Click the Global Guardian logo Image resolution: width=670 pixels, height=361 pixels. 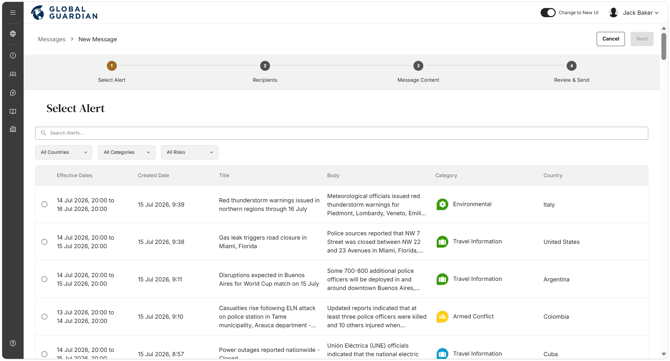pyautogui.click(x=65, y=13)
